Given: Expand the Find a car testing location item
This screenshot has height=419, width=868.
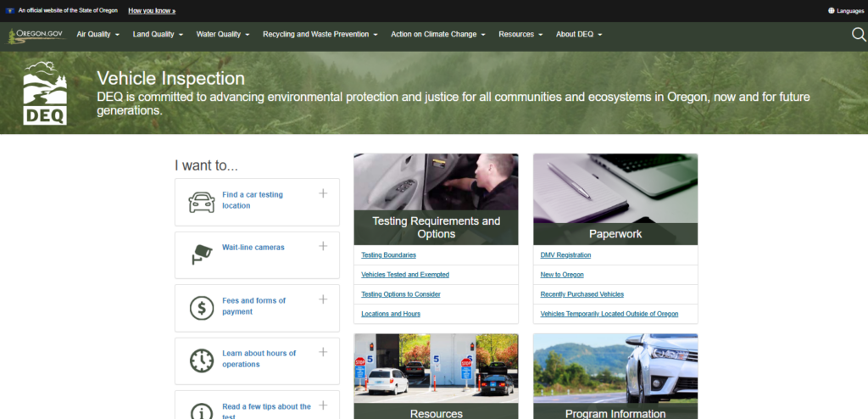Looking at the screenshot, I should click(x=323, y=193).
